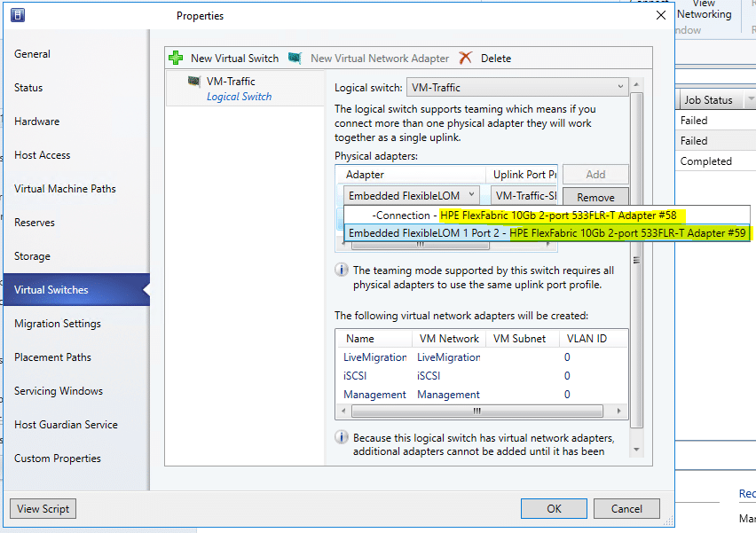Viewport: 756px width, 533px height.
Task: Open the Placement Paths page
Action: (52, 357)
